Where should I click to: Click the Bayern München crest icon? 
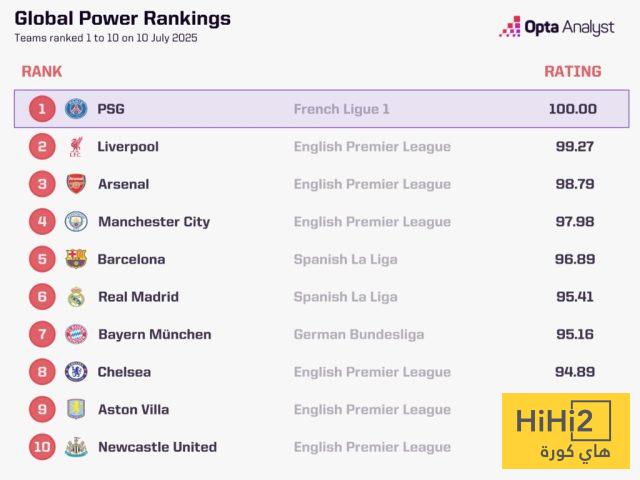point(76,334)
